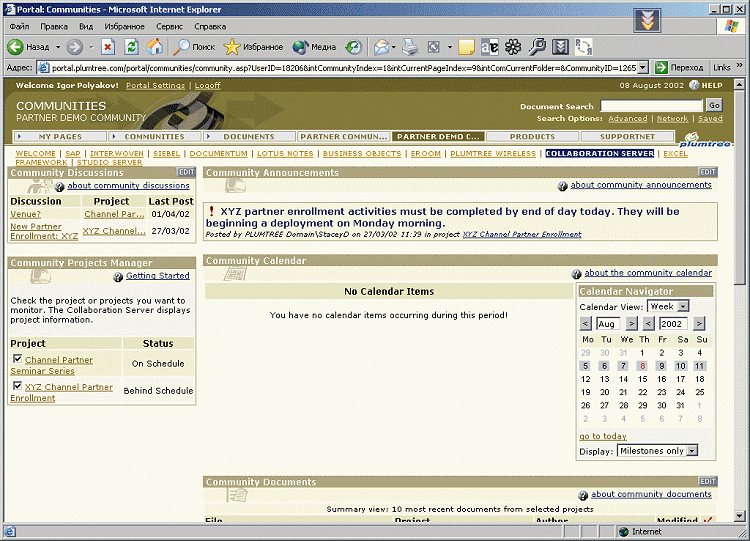Click the Logoff link

(208, 85)
